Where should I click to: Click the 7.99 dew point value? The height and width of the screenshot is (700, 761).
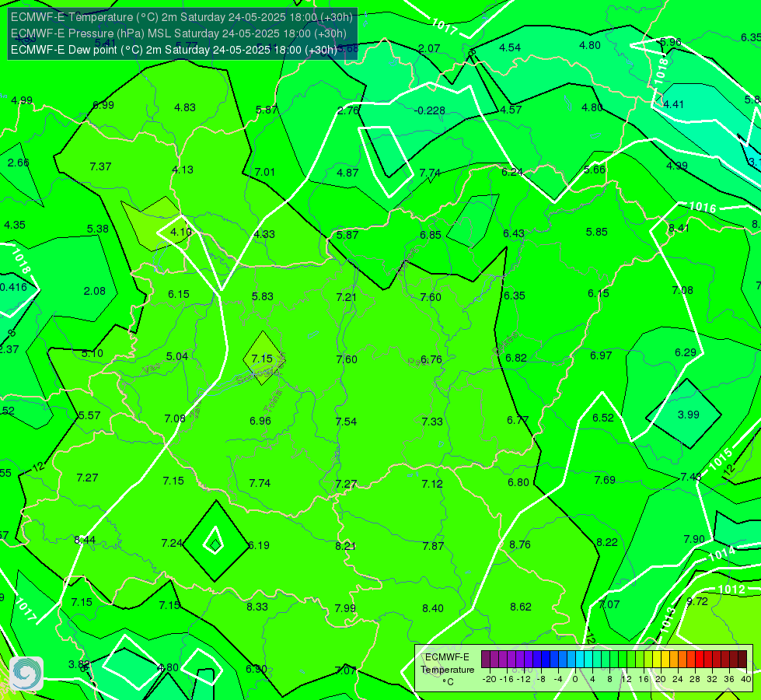[345, 608]
